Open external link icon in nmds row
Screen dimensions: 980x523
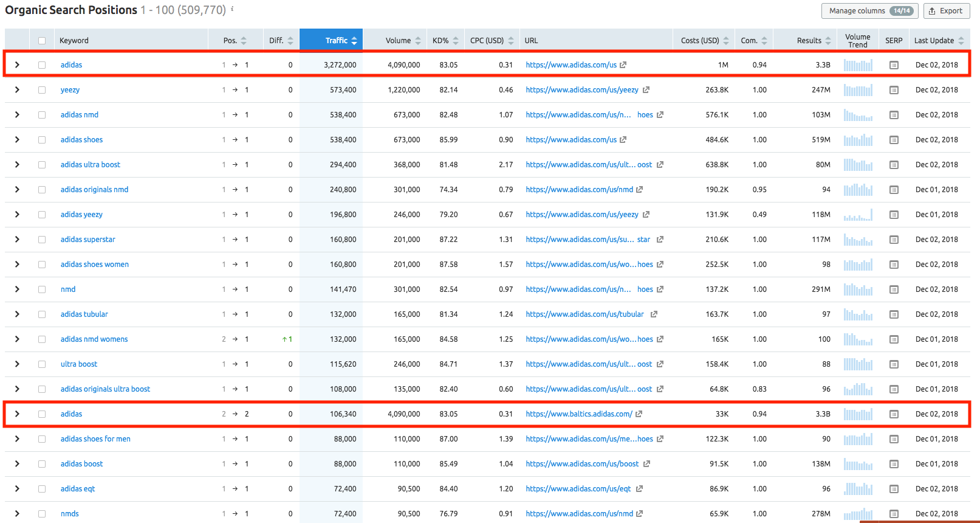639,513
